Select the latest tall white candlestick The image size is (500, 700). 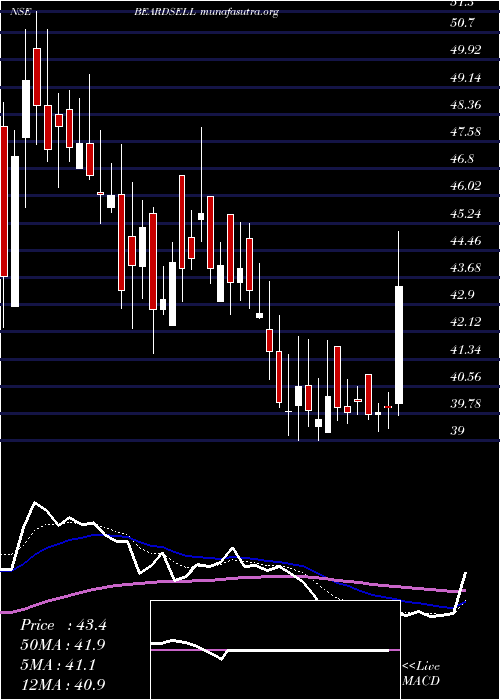click(x=399, y=345)
